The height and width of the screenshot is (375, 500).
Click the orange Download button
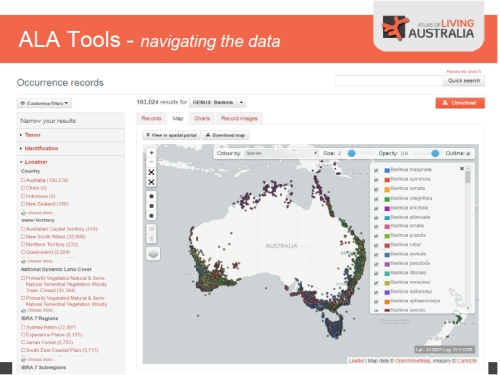[460, 103]
